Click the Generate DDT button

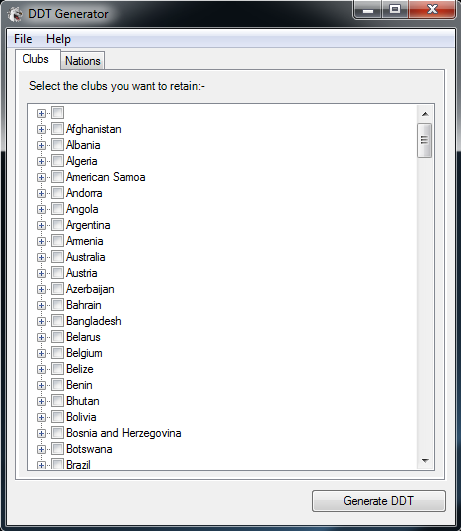tap(379, 501)
